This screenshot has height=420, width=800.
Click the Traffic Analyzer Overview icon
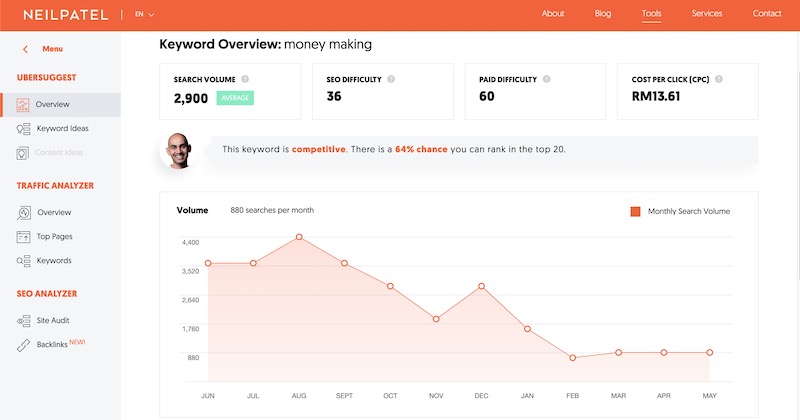(23, 212)
